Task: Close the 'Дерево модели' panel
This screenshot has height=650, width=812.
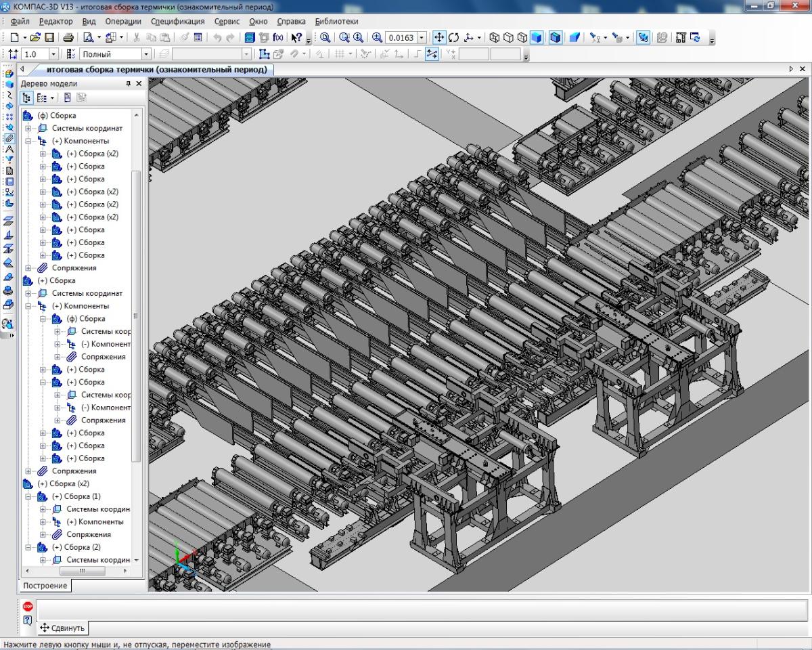Action: (x=139, y=84)
